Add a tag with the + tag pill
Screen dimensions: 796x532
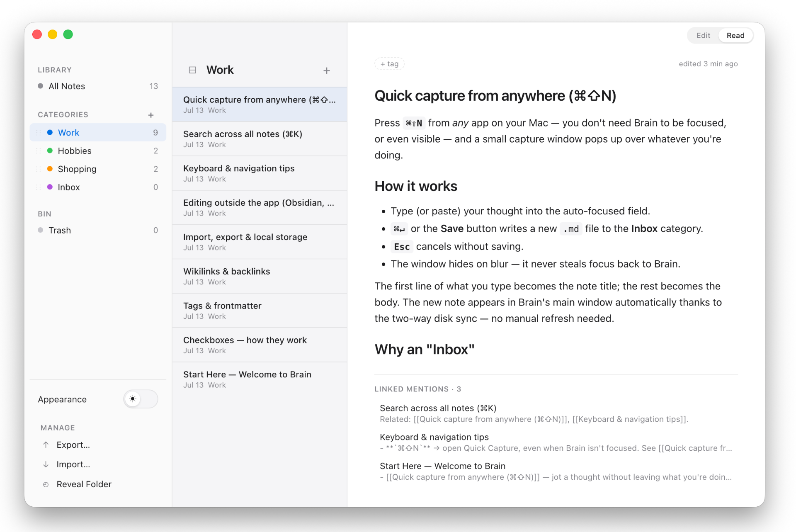389,64
